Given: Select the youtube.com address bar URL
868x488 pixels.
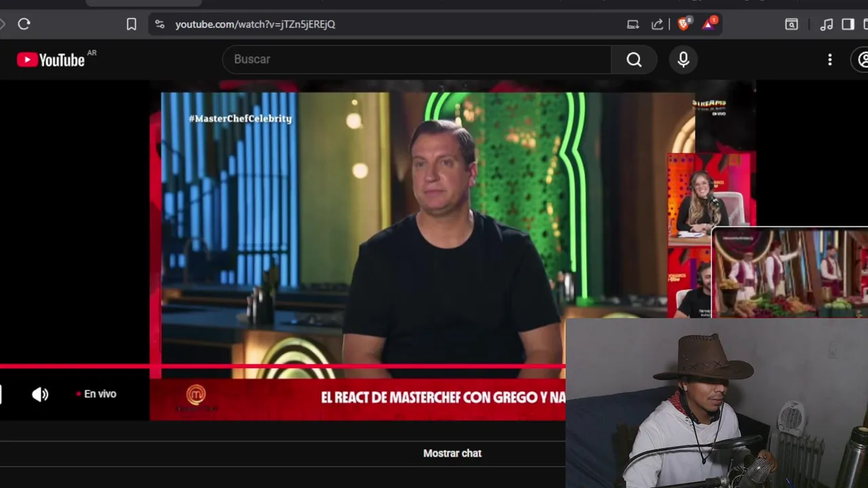Looking at the screenshot, I should click(x=255, y=24).
